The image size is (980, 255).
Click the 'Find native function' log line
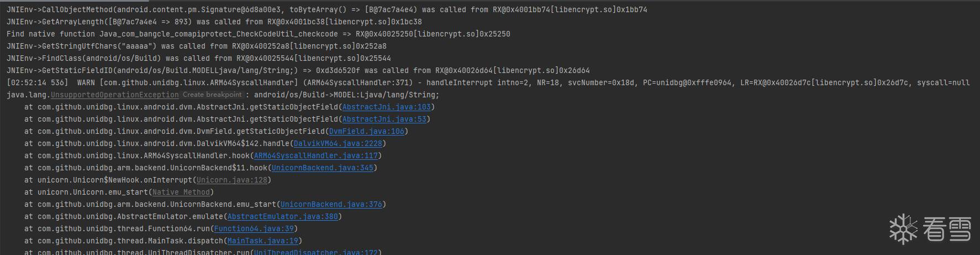pyautogui.click(x=258, y=34)
